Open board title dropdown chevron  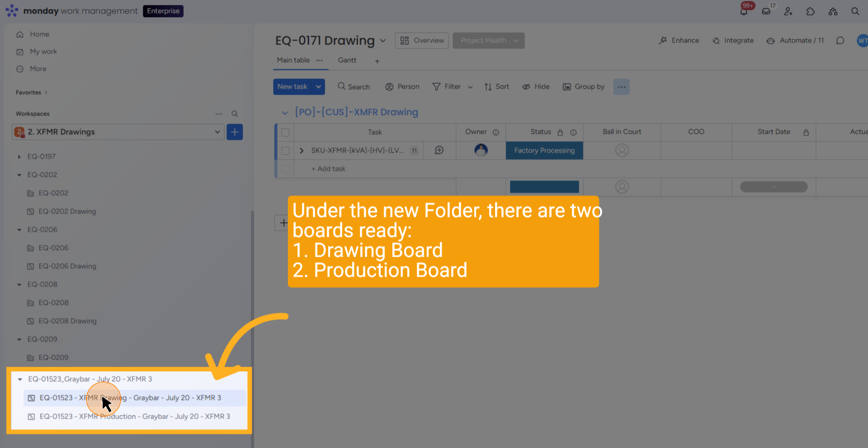coord(383,41)
